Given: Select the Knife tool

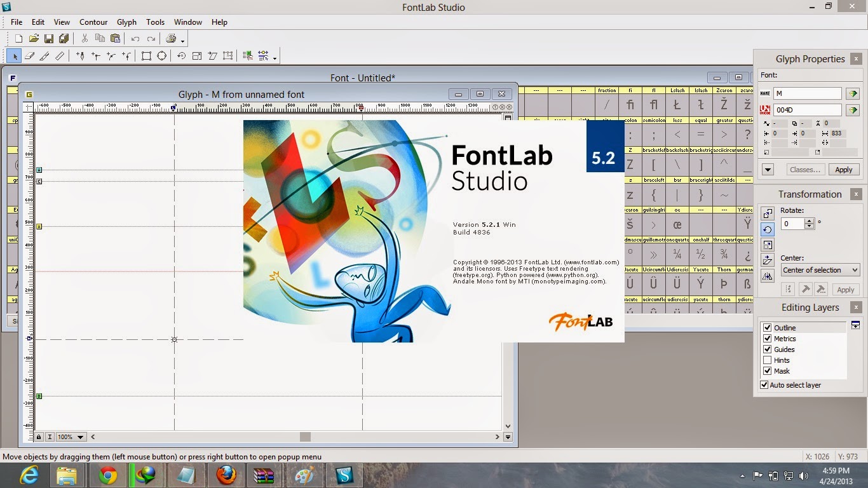Looking at the screenshot, I should coord(44,56).
